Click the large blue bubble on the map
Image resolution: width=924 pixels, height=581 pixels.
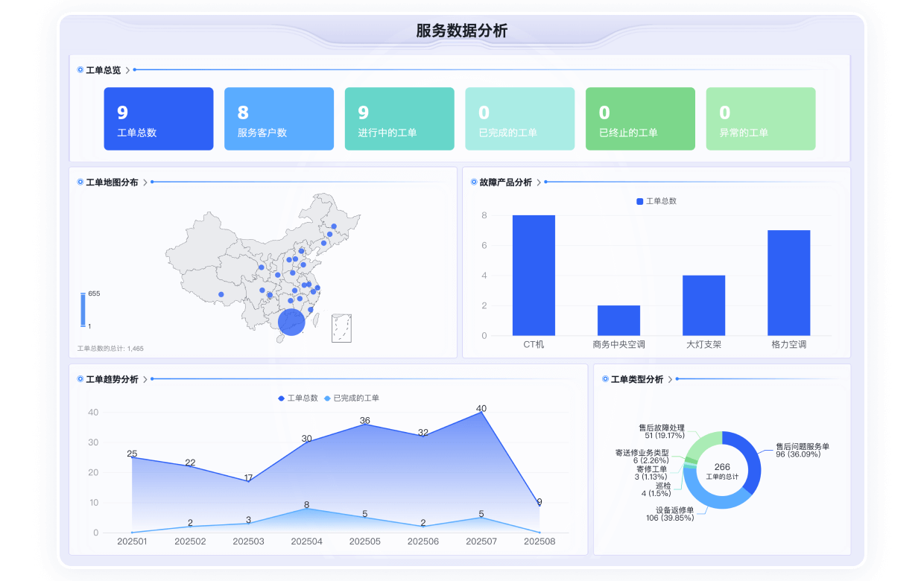tap(291, 322)
